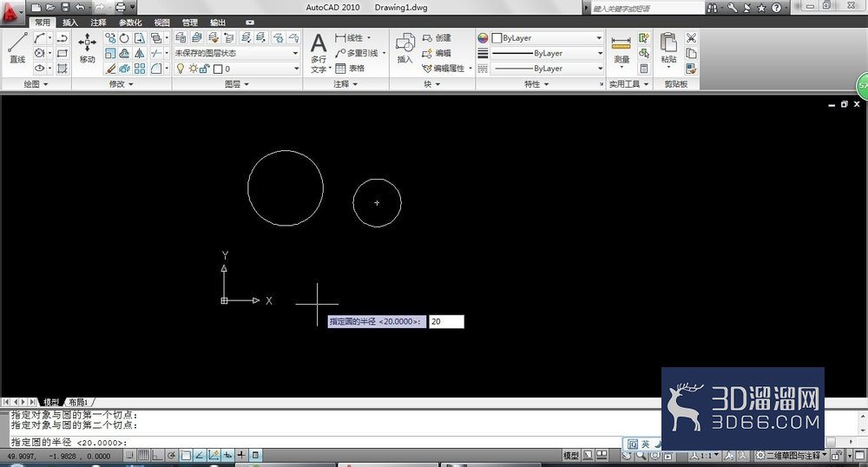Viewport: 868px width, 467px height.
Task: Click the 粘贴 paste clipboard icon
Action: [x=668, y=49]
